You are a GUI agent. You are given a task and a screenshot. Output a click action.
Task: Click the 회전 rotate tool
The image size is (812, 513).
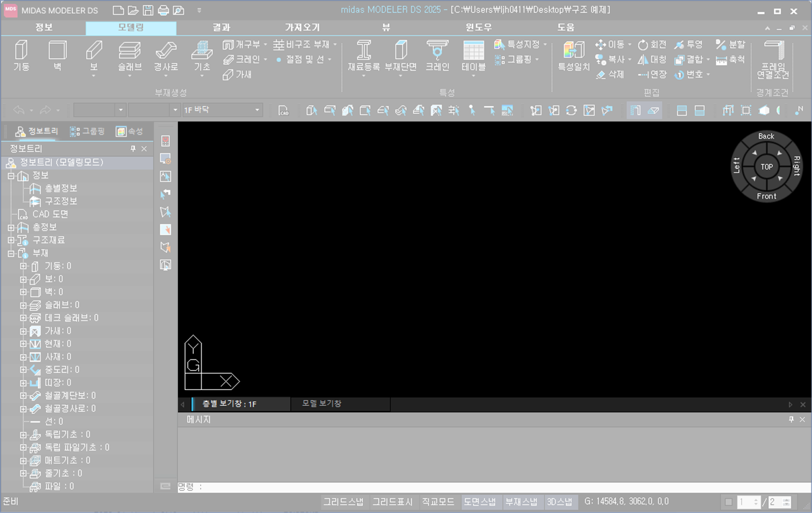[652, 45]
